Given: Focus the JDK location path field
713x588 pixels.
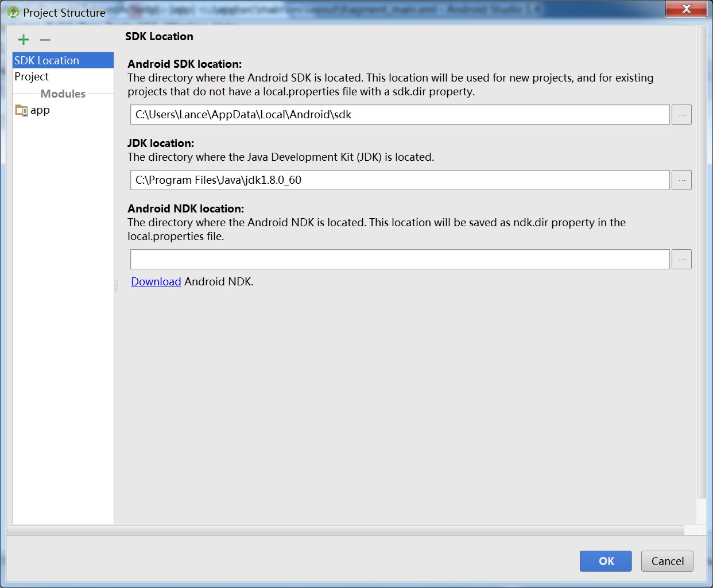Looking at the screenshot, I should pos(400,180).
